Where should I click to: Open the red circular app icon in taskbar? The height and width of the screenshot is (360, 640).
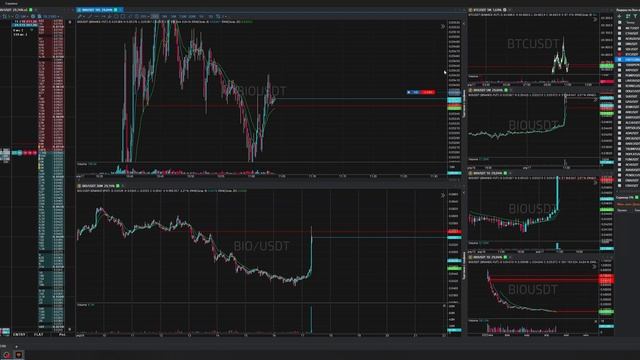coord(7,354)
